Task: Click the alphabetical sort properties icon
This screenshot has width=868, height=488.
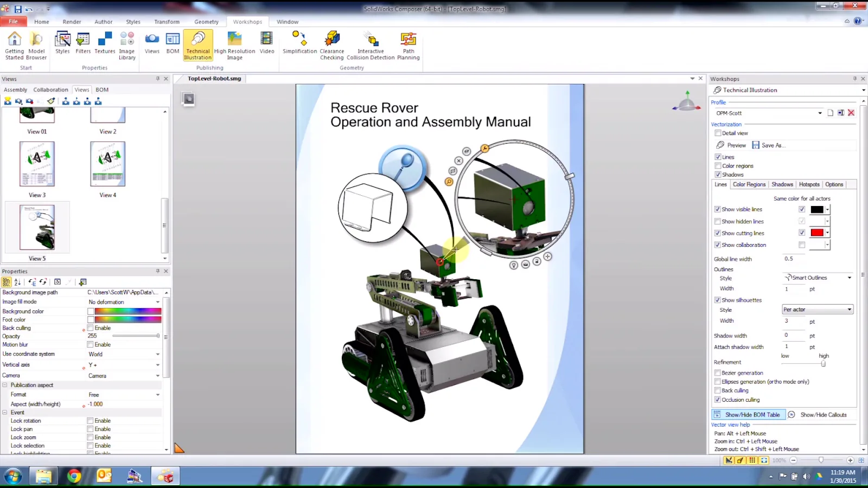Action: coord(17,282)
